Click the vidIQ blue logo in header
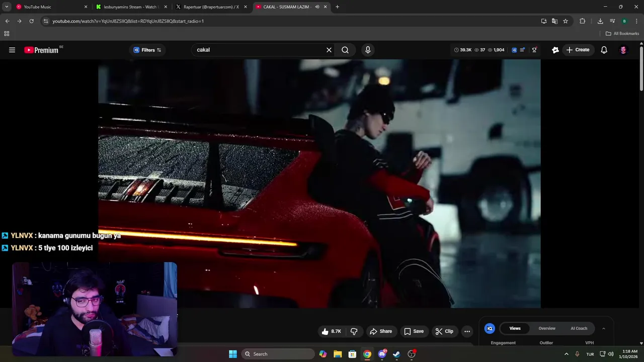Image resolution: width=644 pixels, height=362 pixels. click(514, 50)
